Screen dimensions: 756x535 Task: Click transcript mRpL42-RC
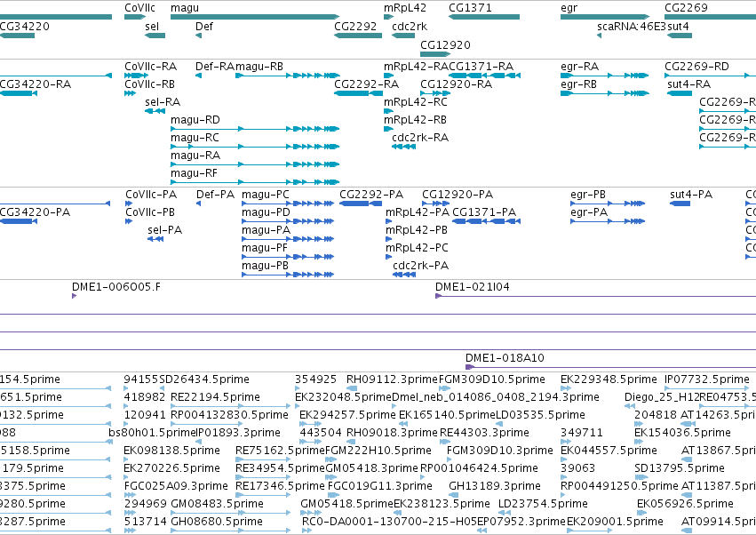click(x=388, y=111)
